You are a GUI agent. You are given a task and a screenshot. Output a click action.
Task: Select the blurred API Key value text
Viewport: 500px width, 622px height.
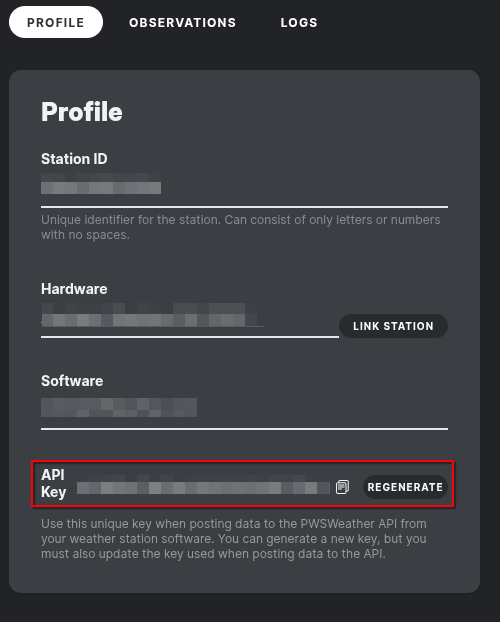(x=203, y=485)
